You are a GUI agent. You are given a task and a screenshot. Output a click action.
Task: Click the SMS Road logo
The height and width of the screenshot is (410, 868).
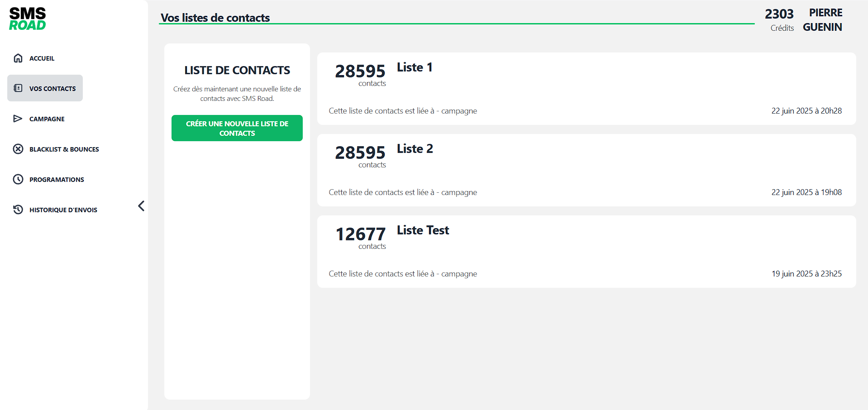28,19
